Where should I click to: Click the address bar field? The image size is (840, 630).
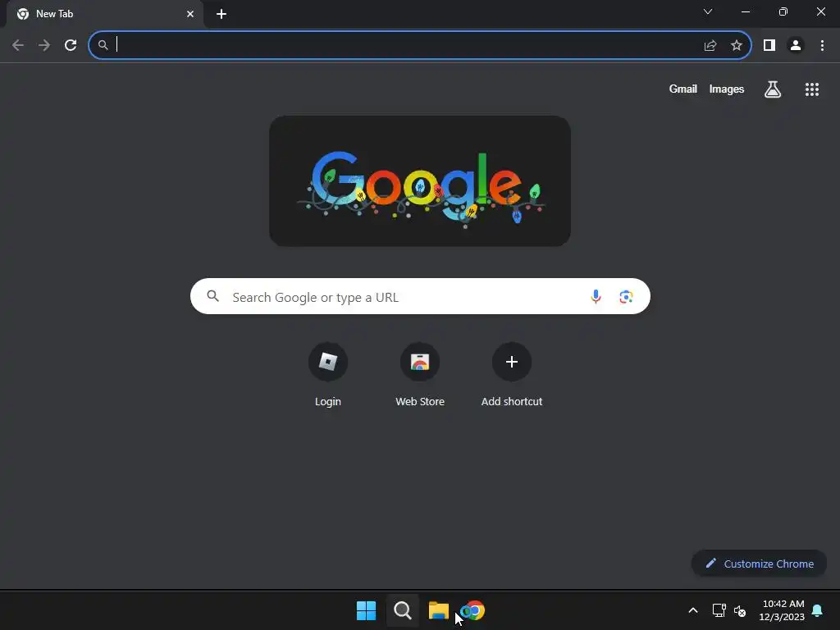(x=420, y=46)
